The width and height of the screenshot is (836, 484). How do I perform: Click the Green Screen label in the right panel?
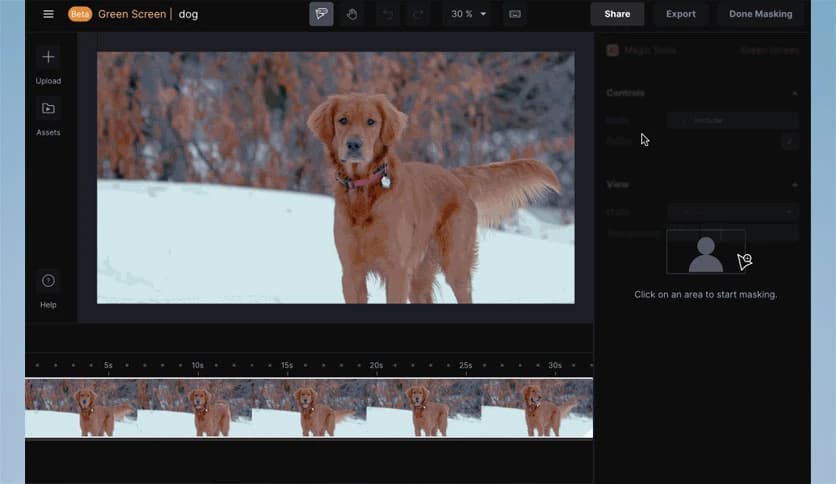click(x=769, y=51)
